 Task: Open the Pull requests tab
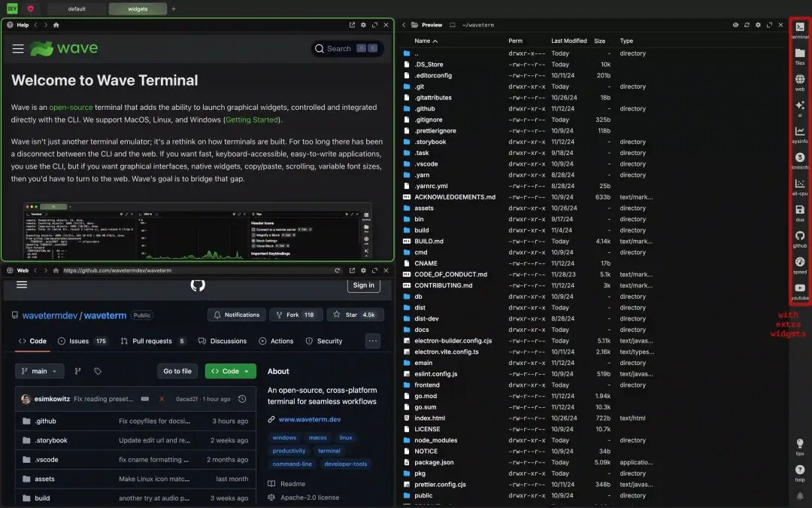(x=153, y=341)
